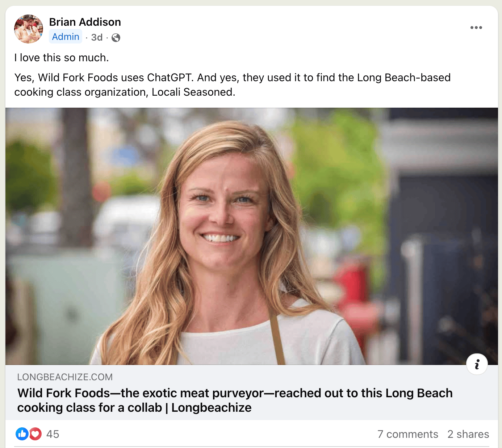
Task: Click "Long Beach-based" in the post text
Action: (x=403, y=78)
